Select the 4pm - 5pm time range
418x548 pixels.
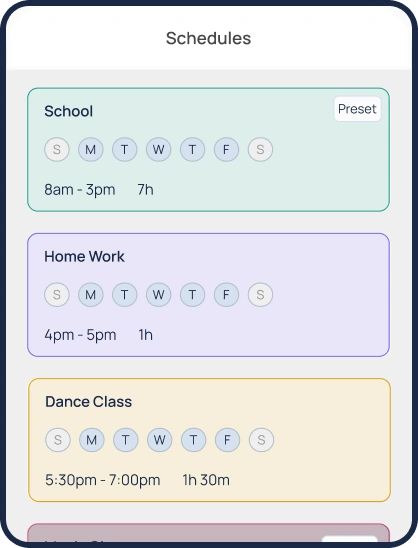[80, 335]
